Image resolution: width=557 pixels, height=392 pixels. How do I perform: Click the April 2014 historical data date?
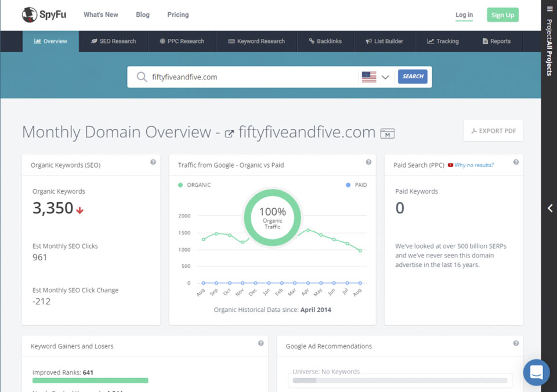pyautogui.click(x=316, y=310)
